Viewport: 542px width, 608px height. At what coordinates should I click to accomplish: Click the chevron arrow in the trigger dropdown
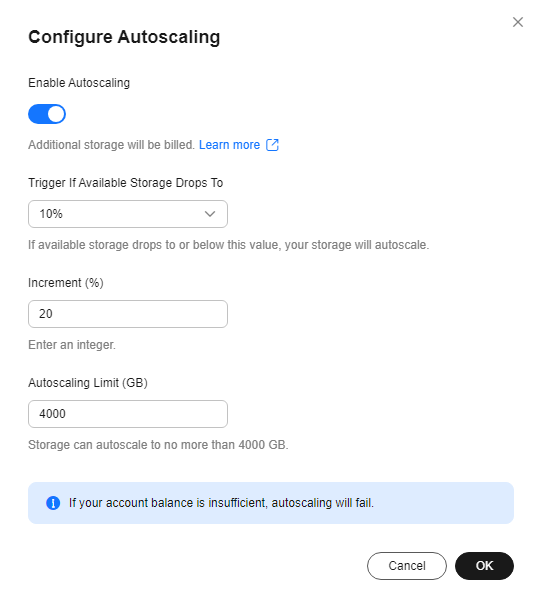tap(210, 214)
